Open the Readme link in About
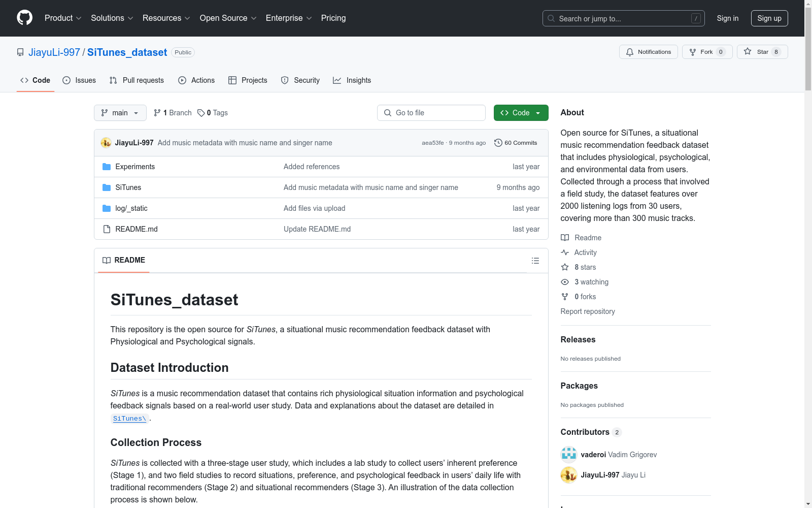 [581, 238]
